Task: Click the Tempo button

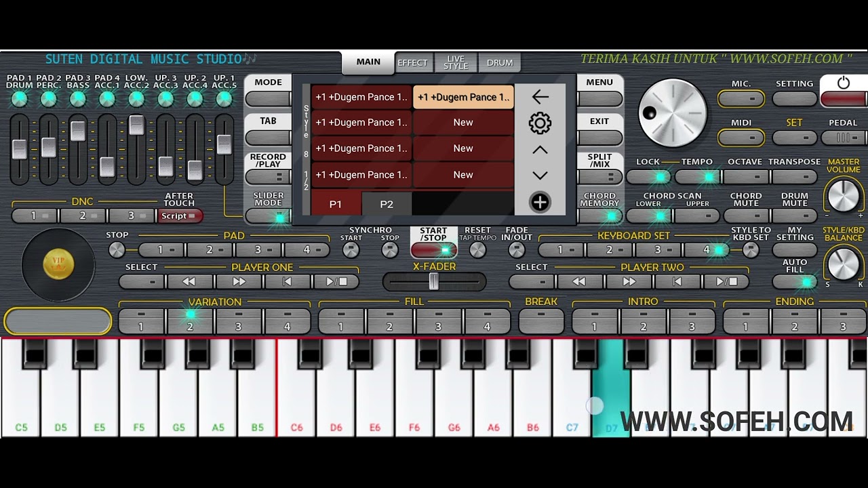Action: coord(697,178)
